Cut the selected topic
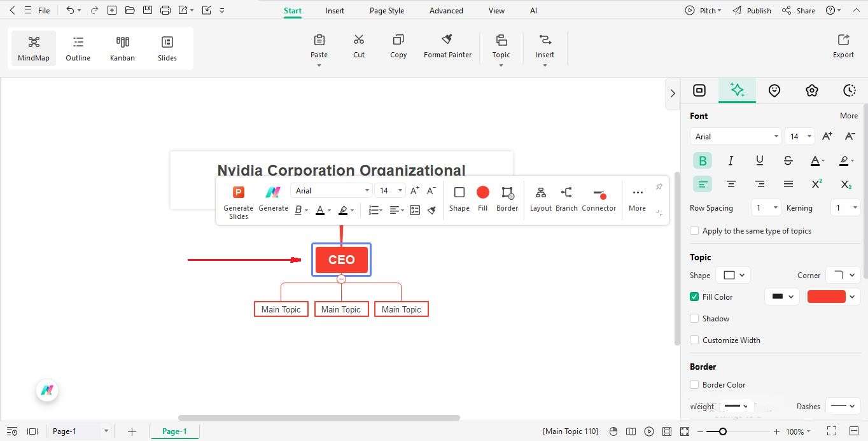Image resolution: width=868 pixels, height=441 pixels. pyautogui.click(x=359, y=46)
